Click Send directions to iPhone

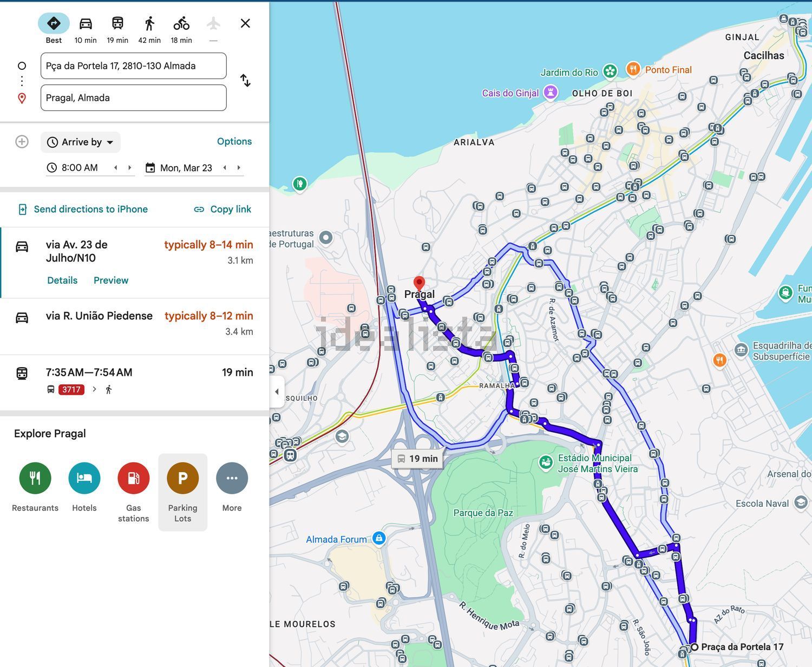point(83,210)
